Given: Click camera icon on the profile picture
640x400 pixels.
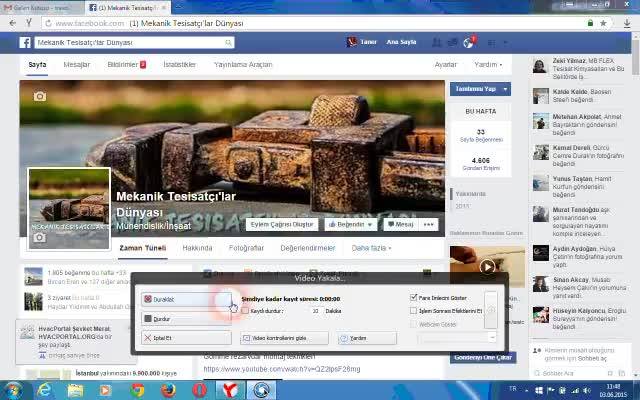Looking at the screenshot, I should 39,237.
